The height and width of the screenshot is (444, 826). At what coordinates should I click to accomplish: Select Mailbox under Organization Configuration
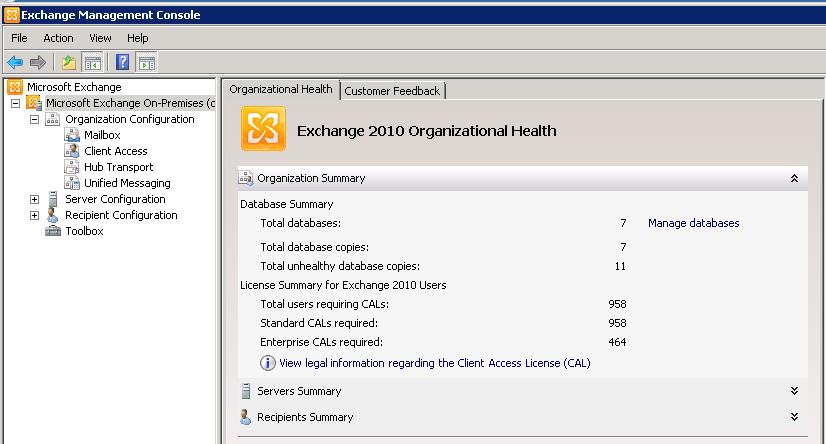pyautogui.click(x=102, y=135)
